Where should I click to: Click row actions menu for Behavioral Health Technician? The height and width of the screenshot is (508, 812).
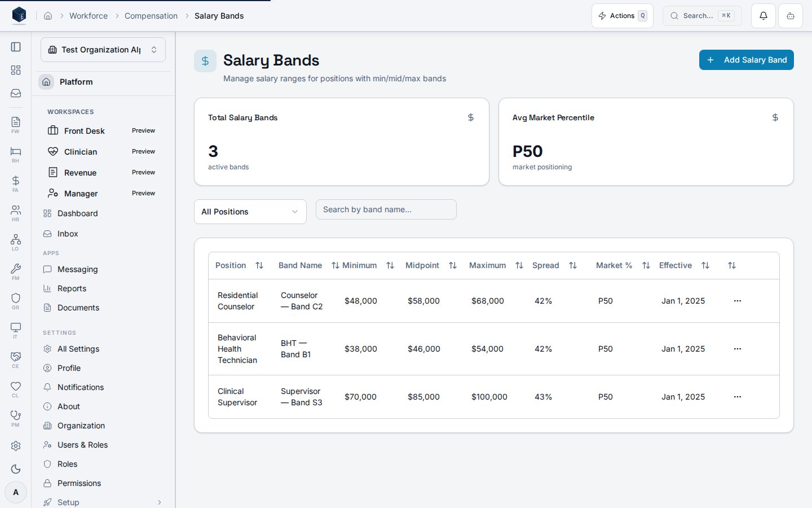[738, 349]
